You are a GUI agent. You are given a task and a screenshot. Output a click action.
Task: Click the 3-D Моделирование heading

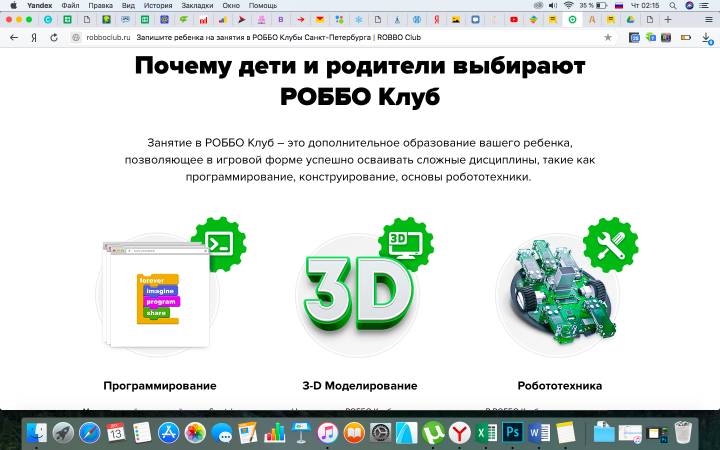[360, 386]
